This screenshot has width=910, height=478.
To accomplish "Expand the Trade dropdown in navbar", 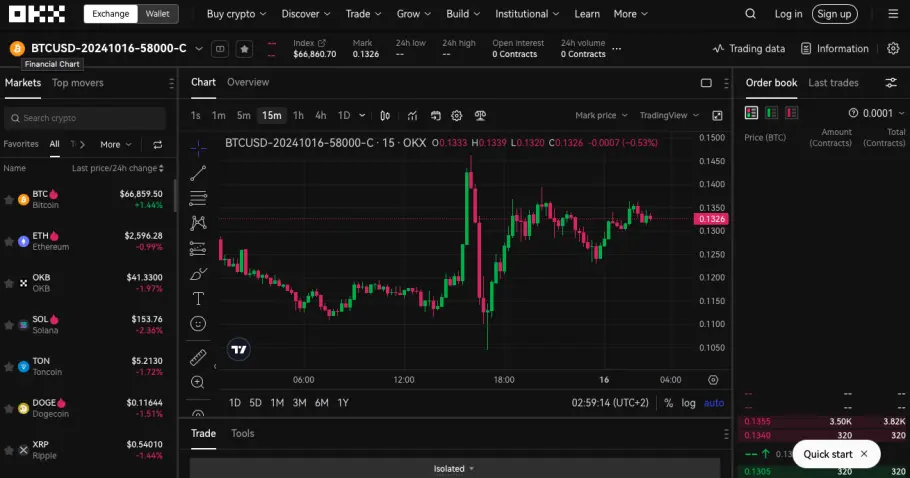I will point(363,14).
